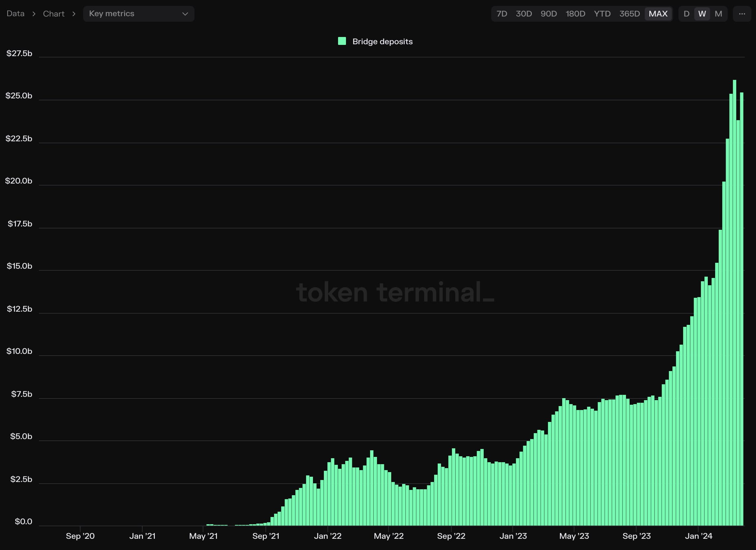
Task: Choose the 180D time range
Action: coord(575,14)
